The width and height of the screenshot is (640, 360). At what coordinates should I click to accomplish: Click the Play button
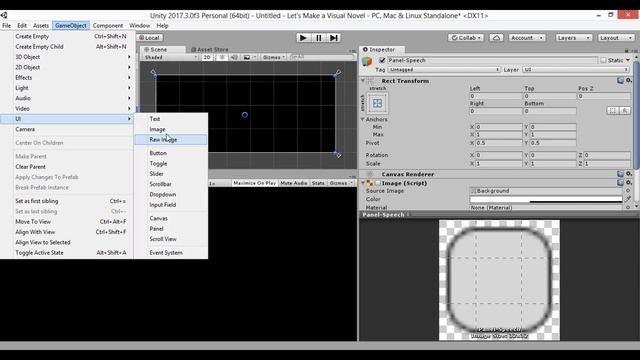pyautogui.click(x=303, y=38)
